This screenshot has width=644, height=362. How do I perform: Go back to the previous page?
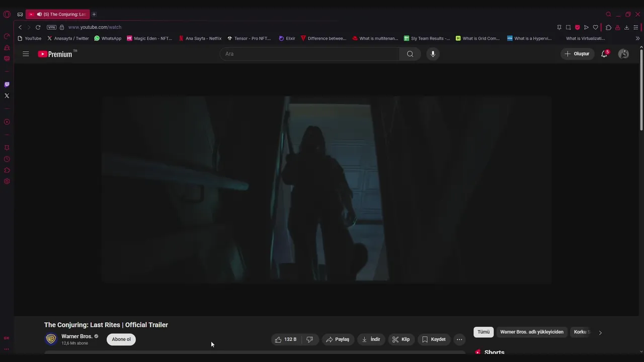tap(20, 27)
